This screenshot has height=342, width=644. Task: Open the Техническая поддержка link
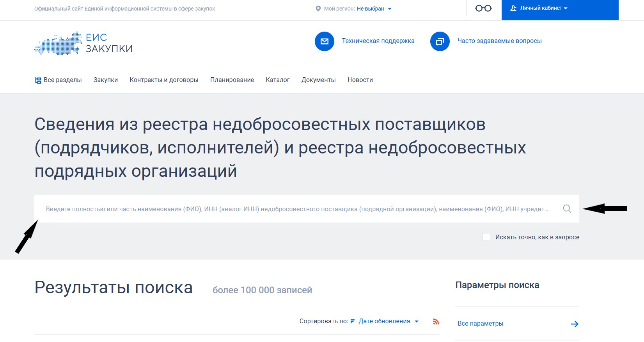tap(378, 41)
